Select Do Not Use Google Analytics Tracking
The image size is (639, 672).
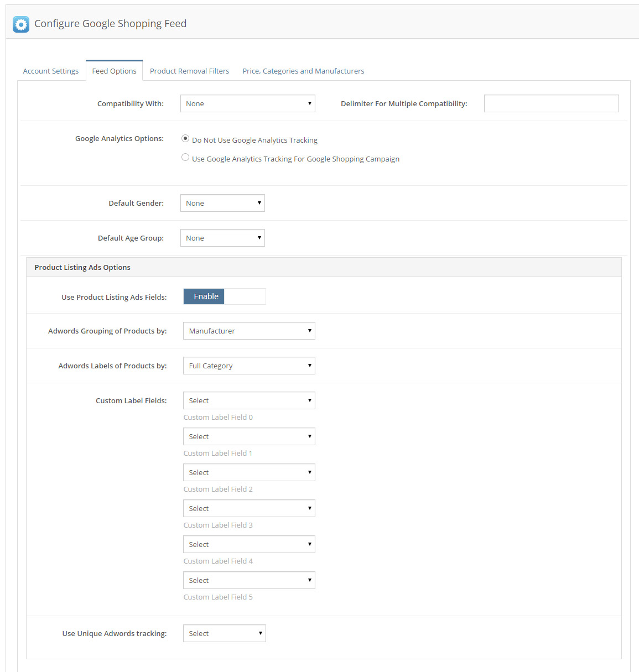185,139
